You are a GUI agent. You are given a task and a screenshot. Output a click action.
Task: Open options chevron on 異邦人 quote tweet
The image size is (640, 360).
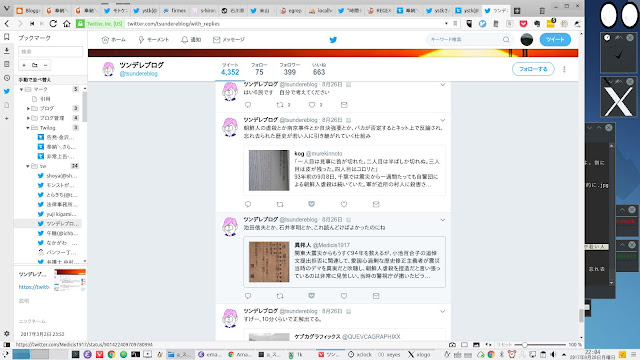pos(442,220)
